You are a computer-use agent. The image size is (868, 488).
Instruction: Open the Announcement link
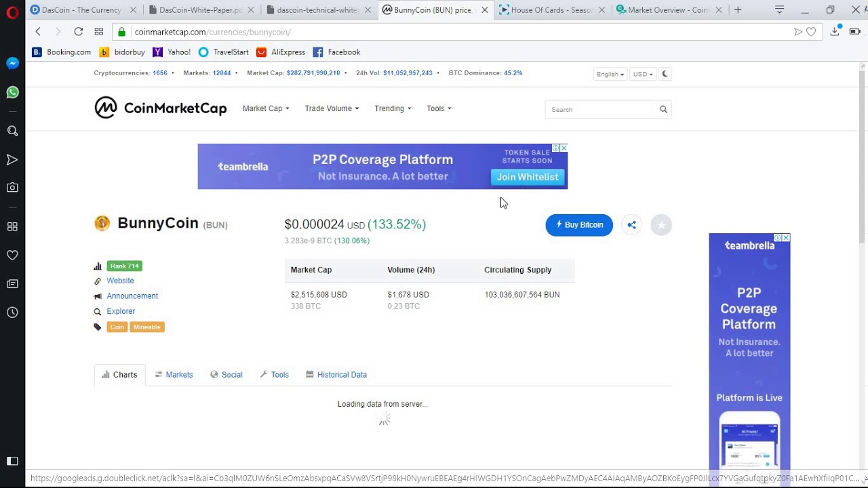(132, 296)
